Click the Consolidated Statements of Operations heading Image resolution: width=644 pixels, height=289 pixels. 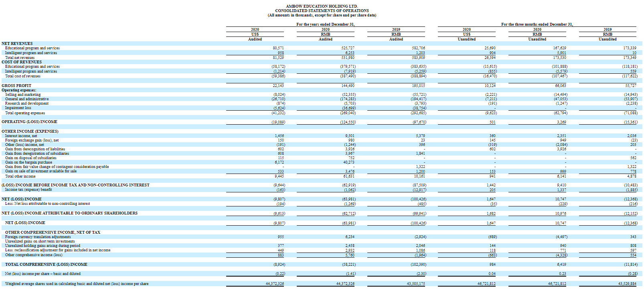pyautogui.click(x=322, y=10)
